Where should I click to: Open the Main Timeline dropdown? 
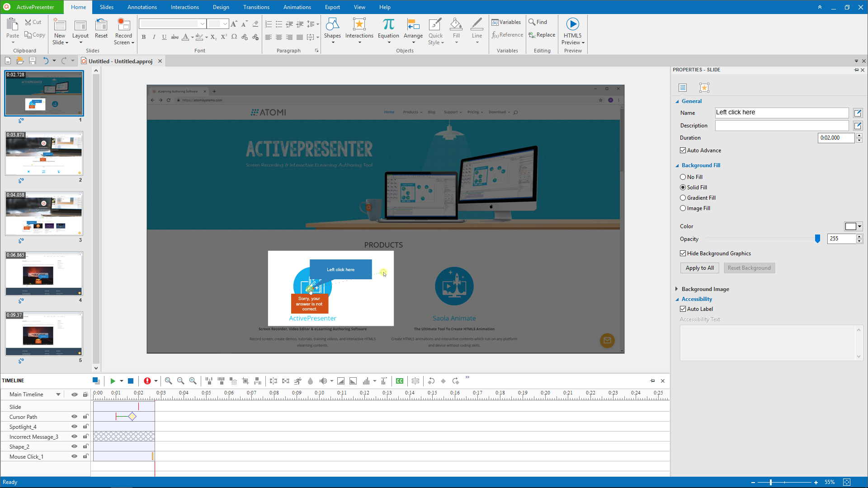(58, 394)
